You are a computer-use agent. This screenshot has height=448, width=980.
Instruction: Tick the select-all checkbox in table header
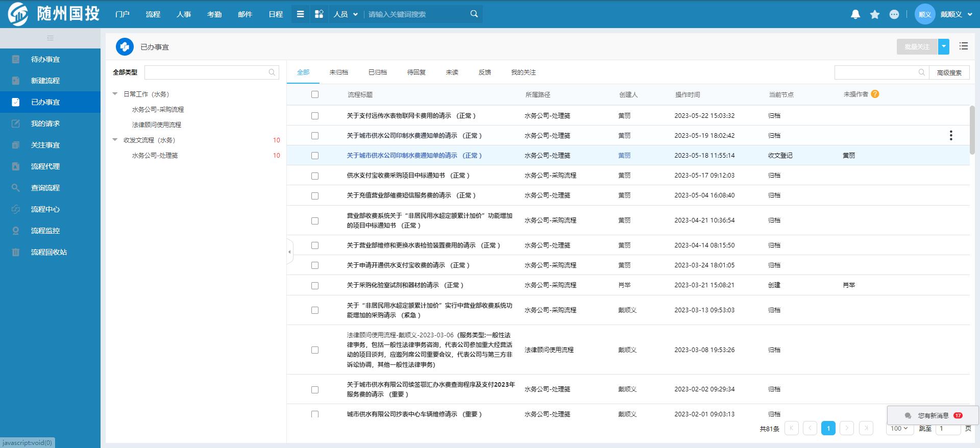click(x=315, y=94)
